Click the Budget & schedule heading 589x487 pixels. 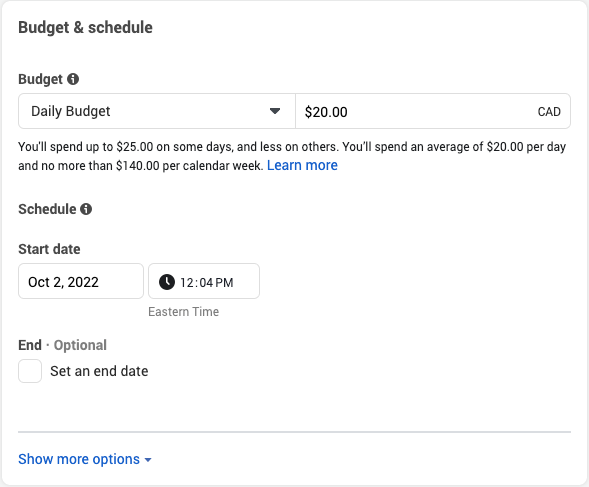pyautogui.click(x=85, y=28)
